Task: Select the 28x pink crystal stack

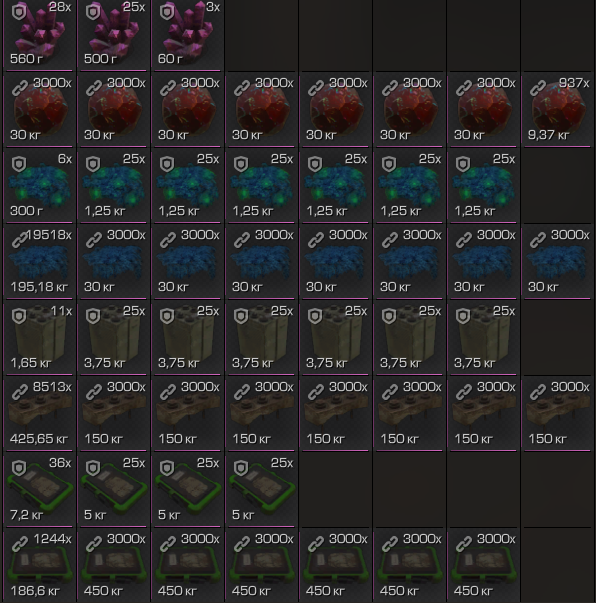Action: [x=39, y=35]
